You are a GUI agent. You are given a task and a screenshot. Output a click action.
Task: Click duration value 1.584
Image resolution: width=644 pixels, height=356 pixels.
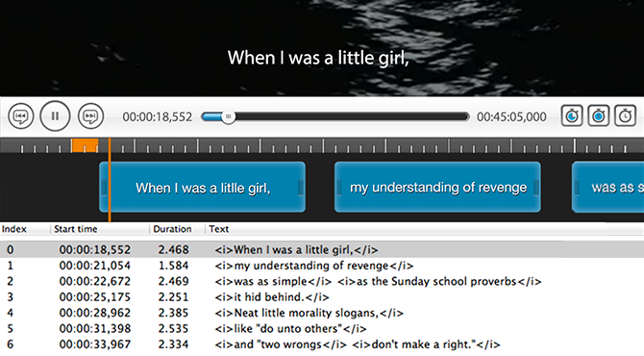coord(173,266)
